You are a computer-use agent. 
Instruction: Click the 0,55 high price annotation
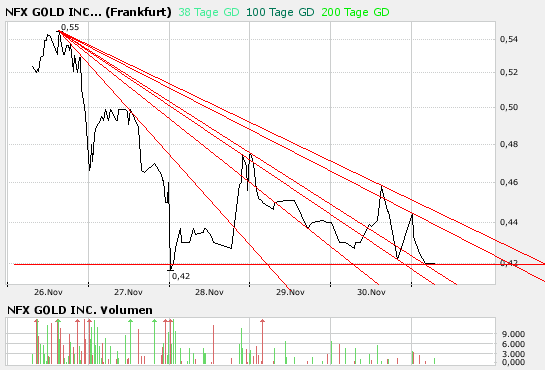(x=70, y=27)
